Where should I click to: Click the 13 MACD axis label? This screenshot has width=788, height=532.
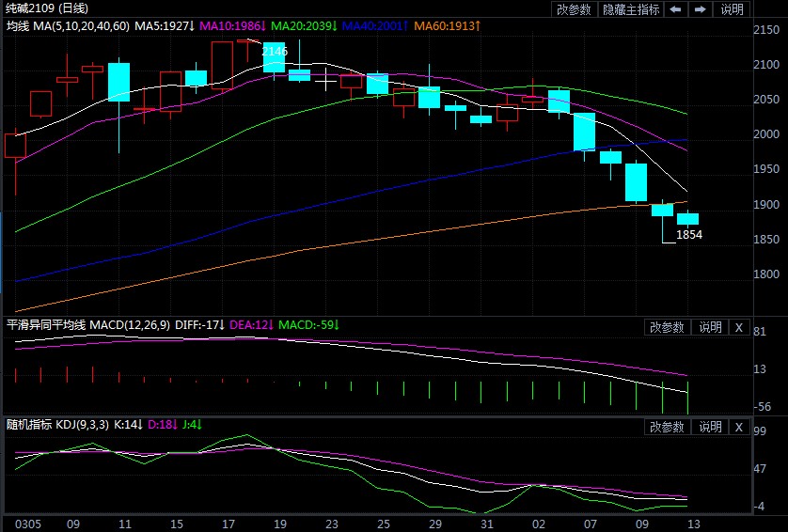pyautogui.click(x=760, y=369)
